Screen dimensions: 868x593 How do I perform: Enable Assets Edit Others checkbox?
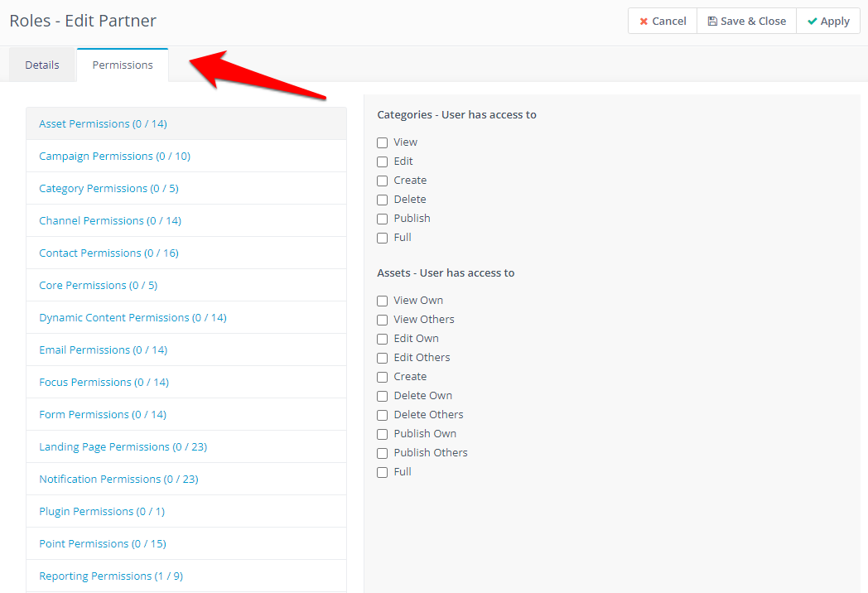coord(383,358)
